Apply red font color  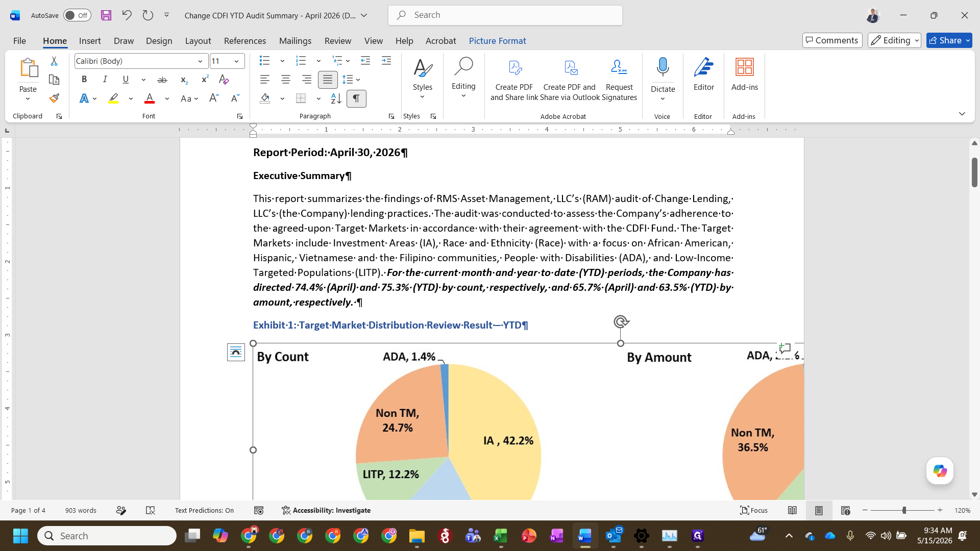(x=150, y=98)
